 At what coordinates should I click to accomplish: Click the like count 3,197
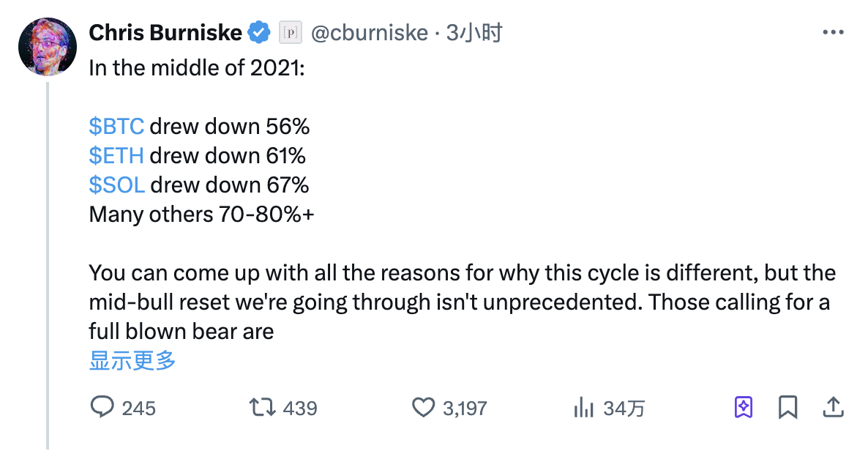tap(463, 407)
